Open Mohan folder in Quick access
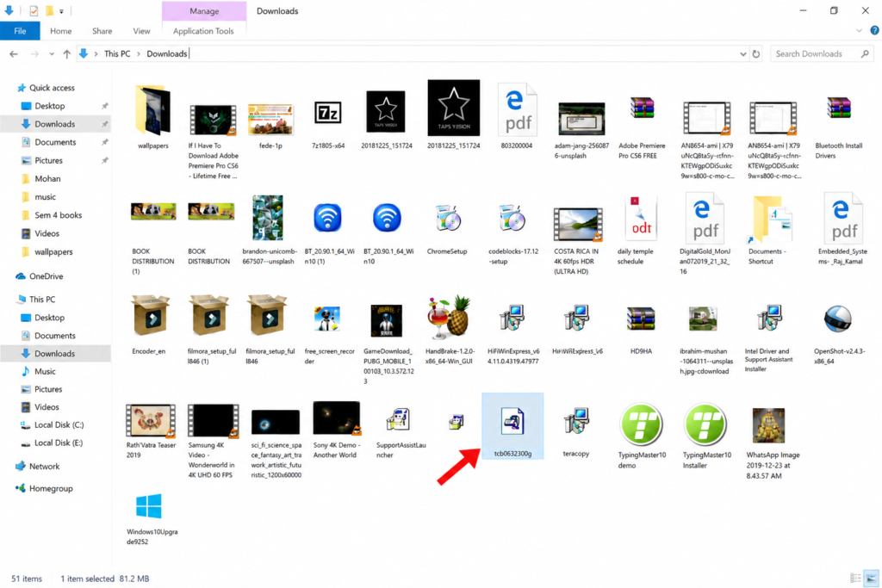Viewport: 882px width, 588px height. [47, 179]
